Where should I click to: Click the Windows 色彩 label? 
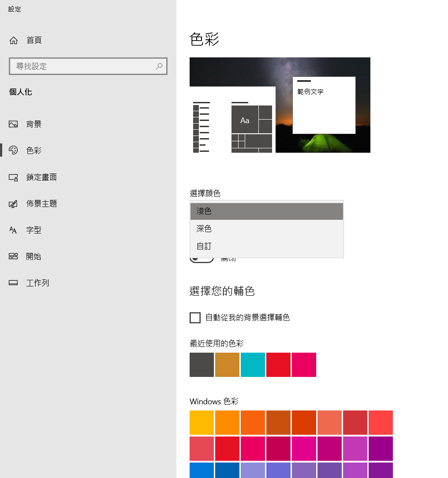[x=214, y=402]
